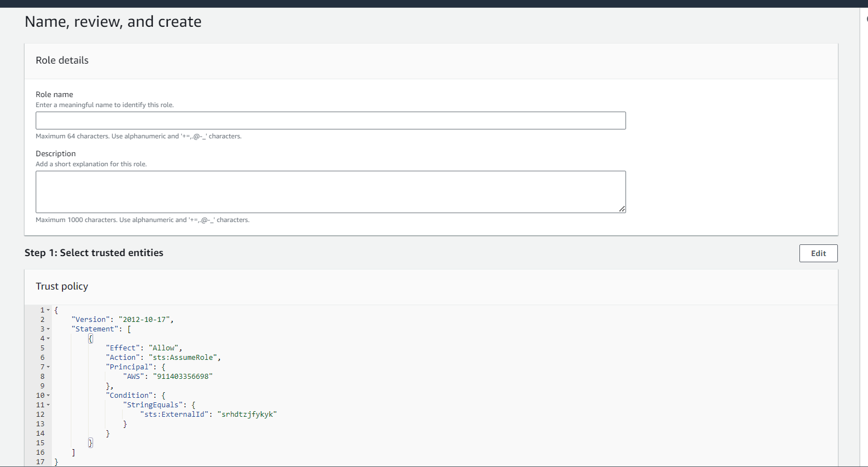The image size is (868, 467).
Task: Click line number 17 in the editor gutter
Action: pyautogui.click(x=40, y=462)
